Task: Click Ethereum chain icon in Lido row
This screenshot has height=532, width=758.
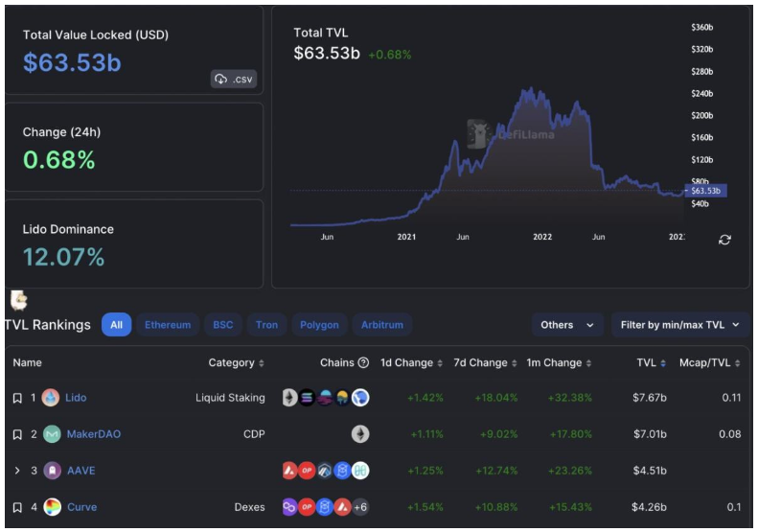Action: click(289, 398)
